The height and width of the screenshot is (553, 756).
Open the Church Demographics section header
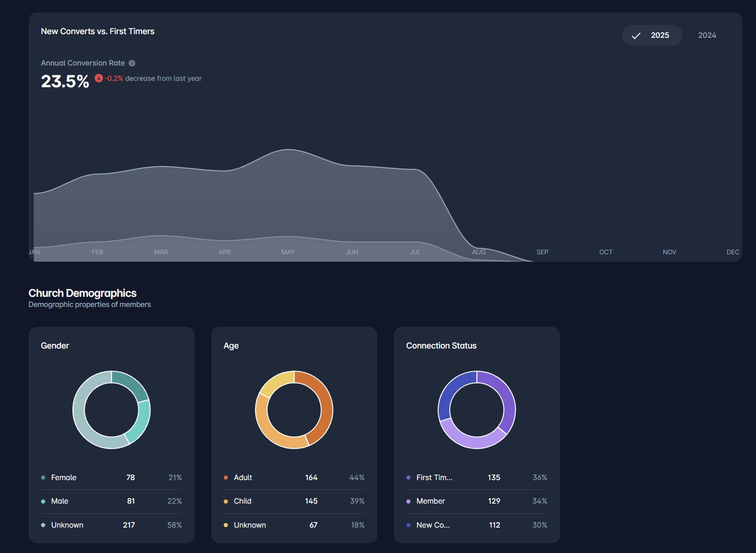tap(82, 293)
